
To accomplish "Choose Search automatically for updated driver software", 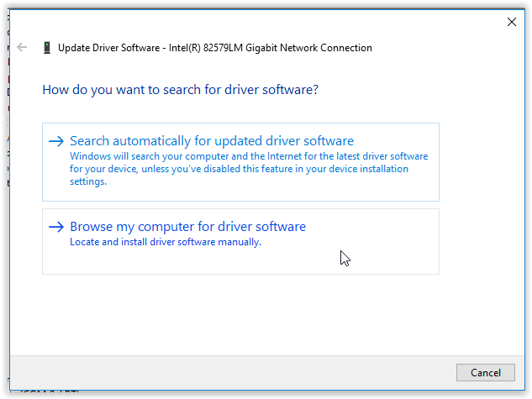I will [212, 141].
